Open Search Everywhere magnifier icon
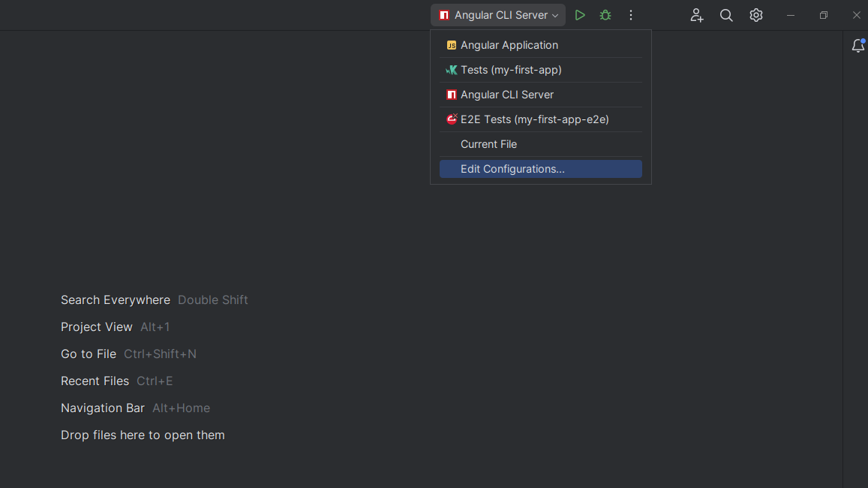The image size is (868, 488). coord(726,15)
